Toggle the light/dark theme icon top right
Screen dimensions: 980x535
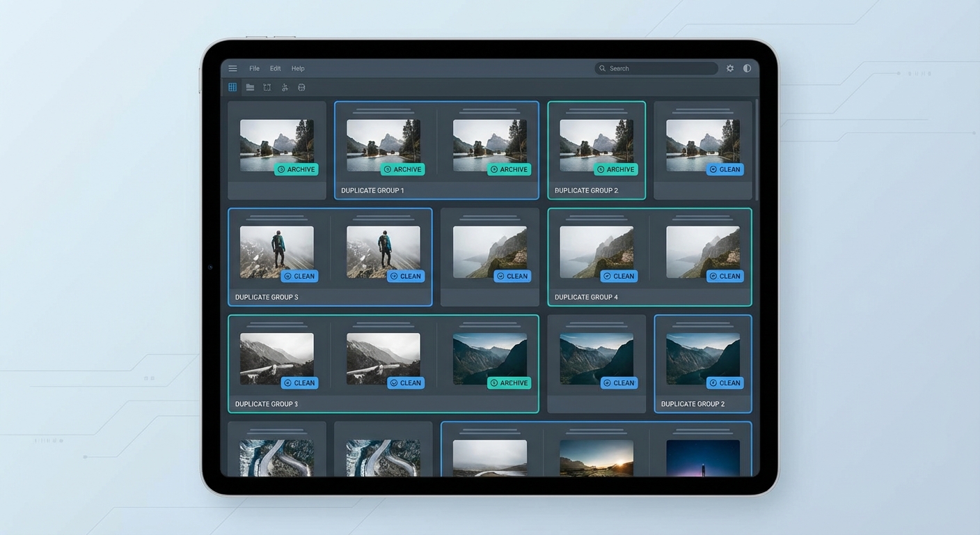pos(747,68)
